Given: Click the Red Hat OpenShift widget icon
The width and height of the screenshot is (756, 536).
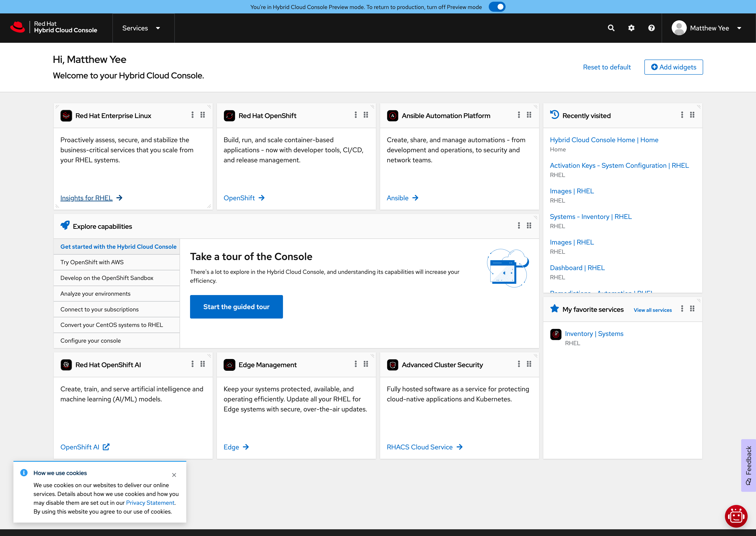Looking at the screenshot, I should tap(229, 116).
